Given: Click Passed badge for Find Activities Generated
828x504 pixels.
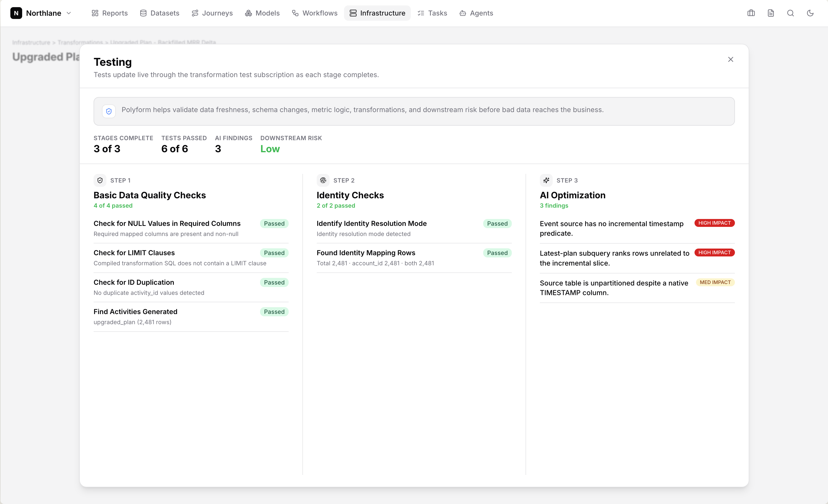Looking at the screenshot, I should point(274,311).
